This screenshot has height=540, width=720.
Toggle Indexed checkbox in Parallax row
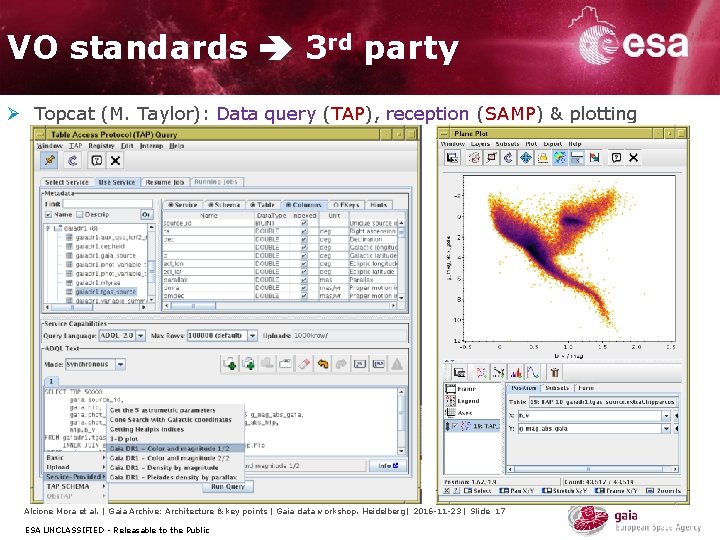coord(304,280)
